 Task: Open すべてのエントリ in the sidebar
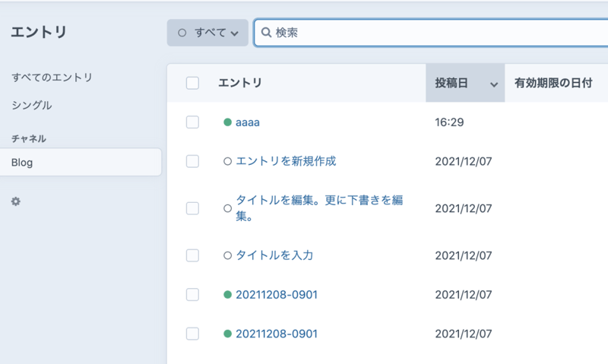pyautogui.click(x=52, y=78)
